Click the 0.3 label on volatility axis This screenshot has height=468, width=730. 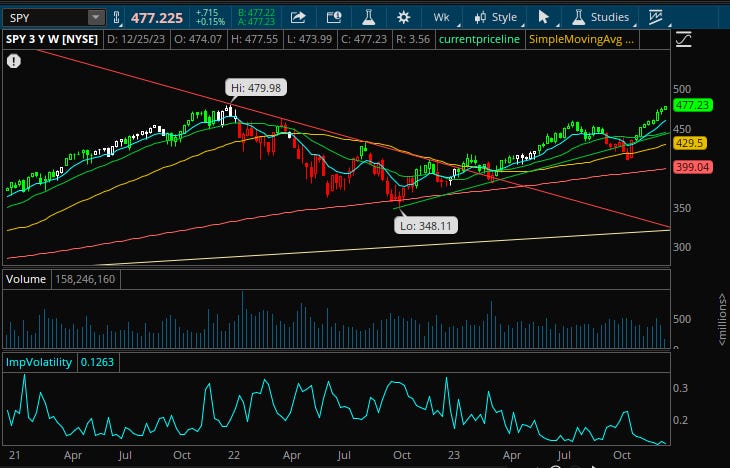[681, 388]
